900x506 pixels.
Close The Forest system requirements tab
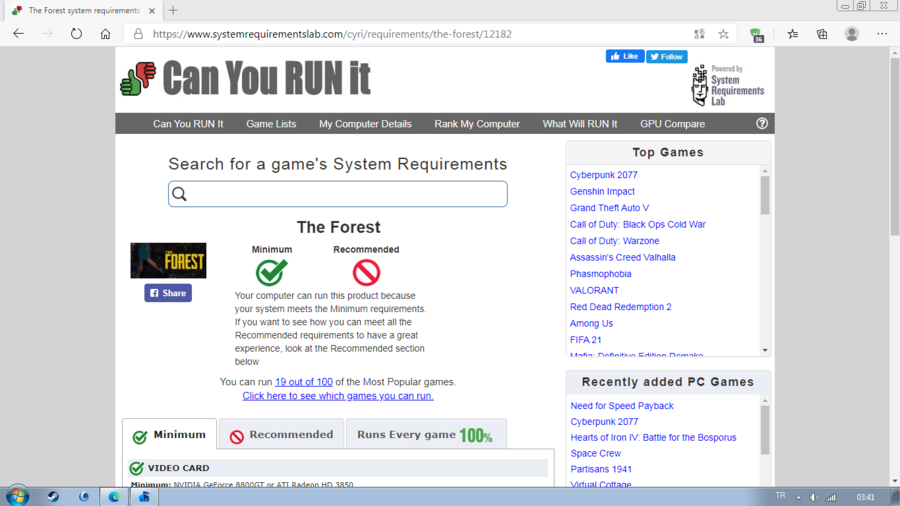click(152, 10)
